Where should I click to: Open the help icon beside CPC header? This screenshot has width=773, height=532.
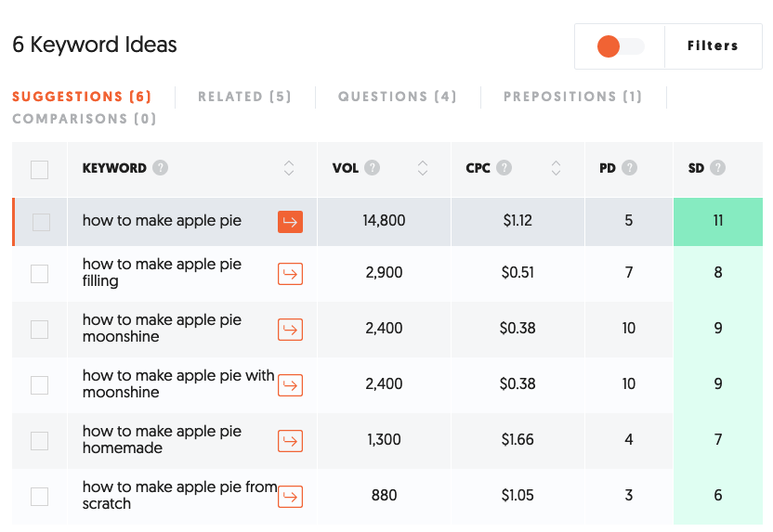504,168
